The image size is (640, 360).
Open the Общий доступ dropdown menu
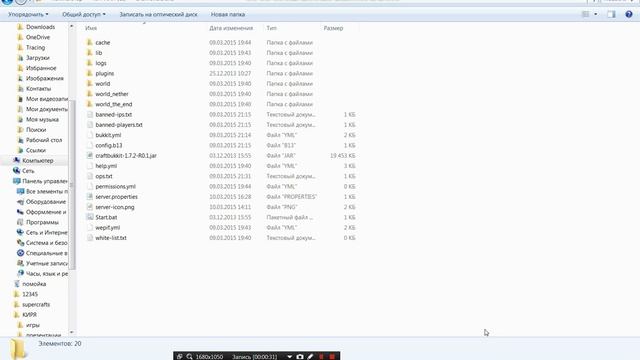84,14
